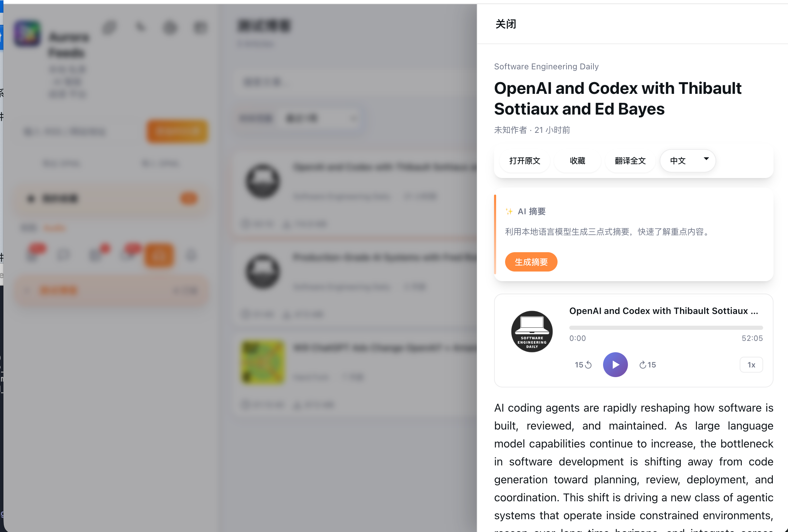Rewind audio 15 seconds
Image resolution: width=788 pixels, height=532 pixels.
[x=583, y=365]
